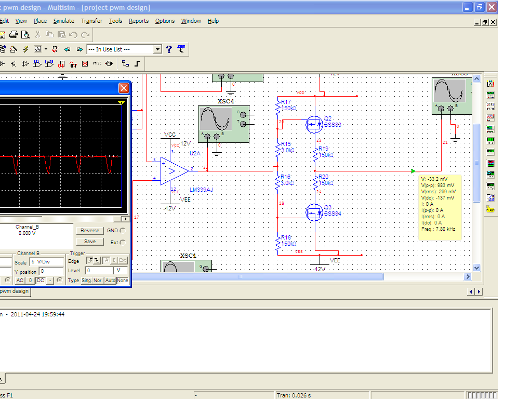532x399 pixels.
Task: Select falling edge trigger button
Action: point(97,260)
